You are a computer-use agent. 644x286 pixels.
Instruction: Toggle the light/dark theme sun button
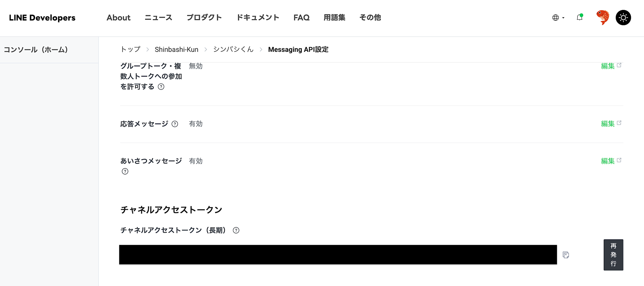(623, 17)
